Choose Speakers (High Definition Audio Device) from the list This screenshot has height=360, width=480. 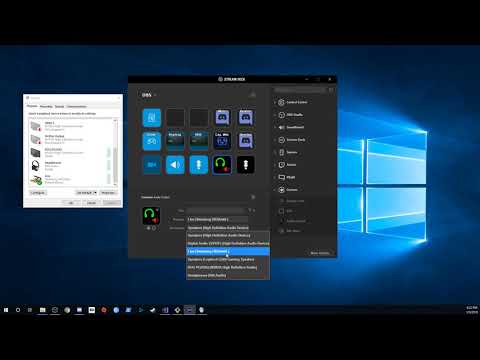coord(228,235)
